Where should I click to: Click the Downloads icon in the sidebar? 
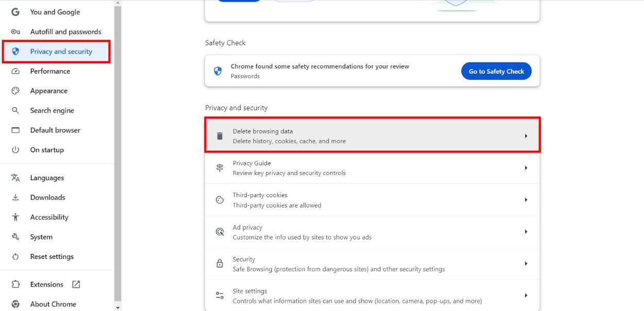(x=47, y=197)
